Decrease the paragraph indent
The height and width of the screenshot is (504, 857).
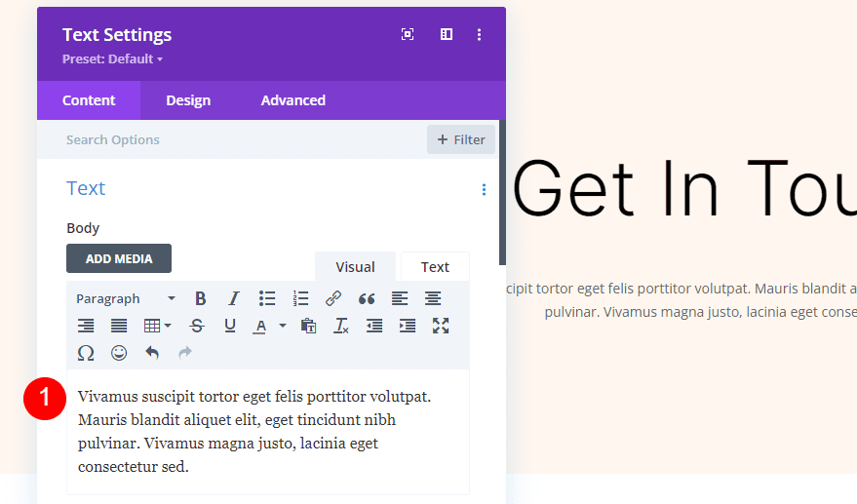coord(374,326)
